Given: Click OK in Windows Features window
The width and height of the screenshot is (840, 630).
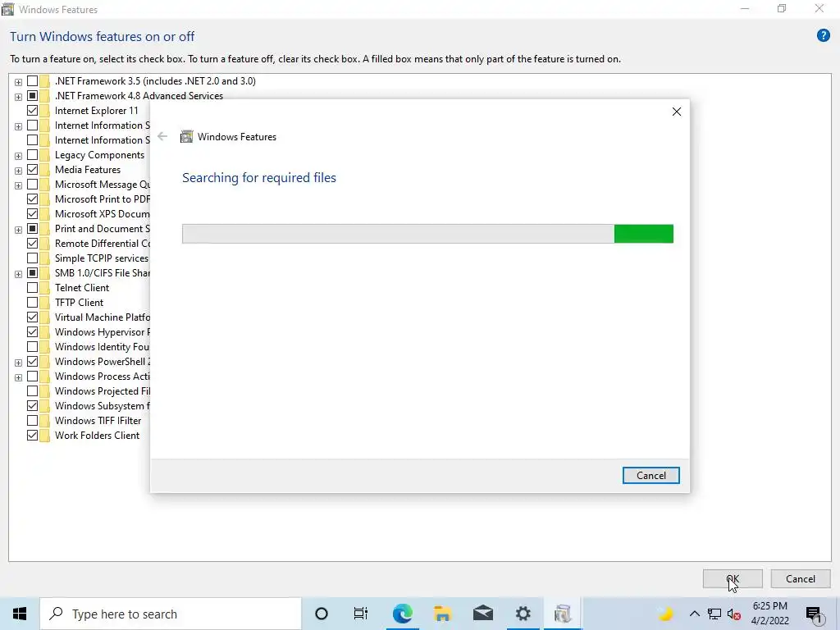Looking at the screenshot, I should point(733,578).
